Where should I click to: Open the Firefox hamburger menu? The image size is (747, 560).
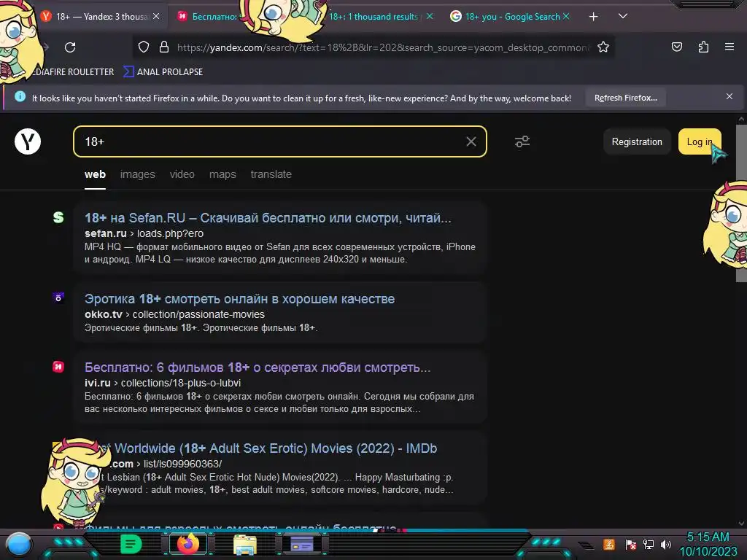tap(729, 47)
